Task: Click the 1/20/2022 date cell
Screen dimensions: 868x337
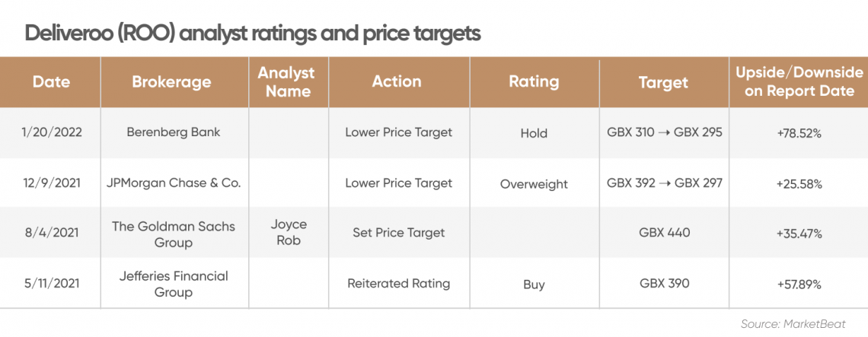Action: [x=51, y=133]
